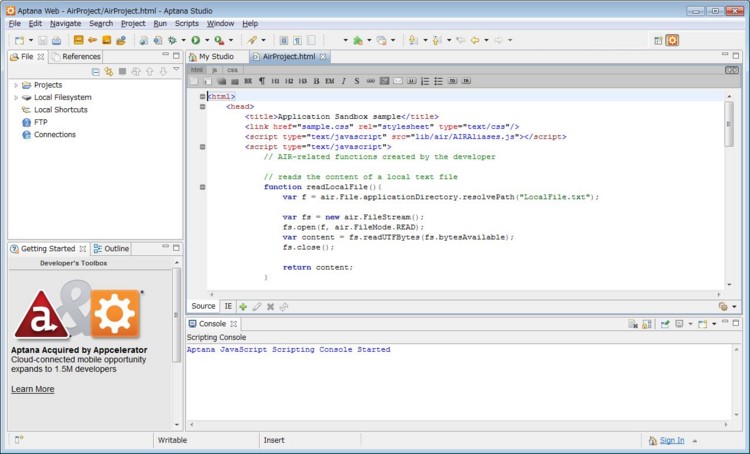This screenshot has width=750, height=454.
Task: Click the Aptana perspective gear icon
Action: [673, 41]
